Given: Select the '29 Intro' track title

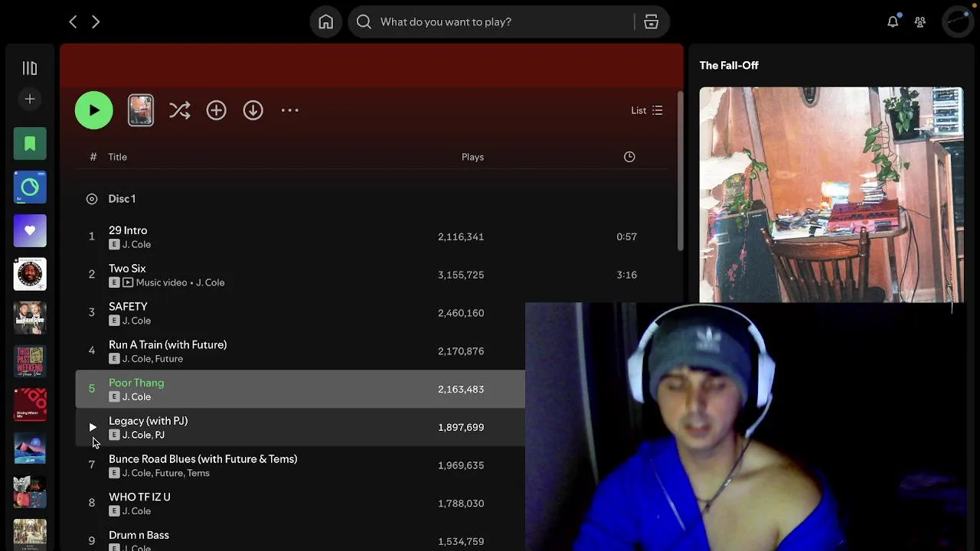Looking at the screenshot, I should coord(128,230).
